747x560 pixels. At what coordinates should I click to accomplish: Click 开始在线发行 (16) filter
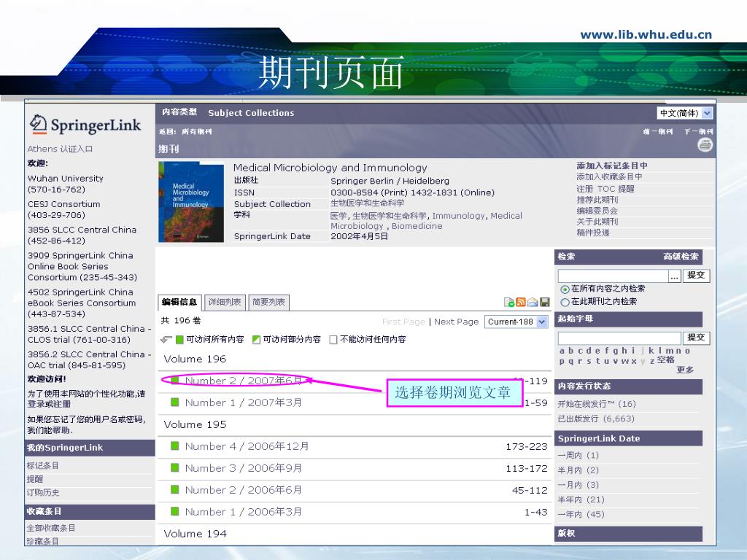pos(597,404)
